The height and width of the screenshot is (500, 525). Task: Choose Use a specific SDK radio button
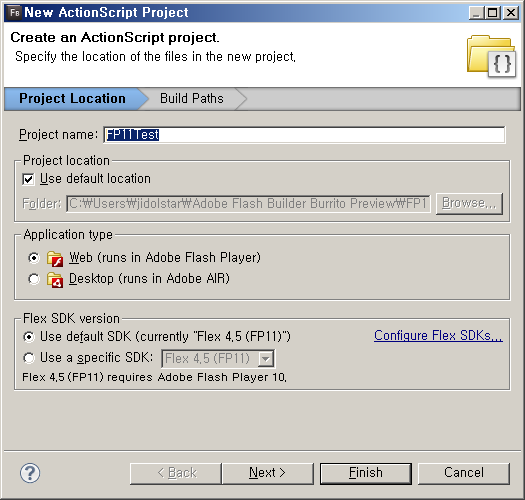pyautogui.click(x=29, y=358)
